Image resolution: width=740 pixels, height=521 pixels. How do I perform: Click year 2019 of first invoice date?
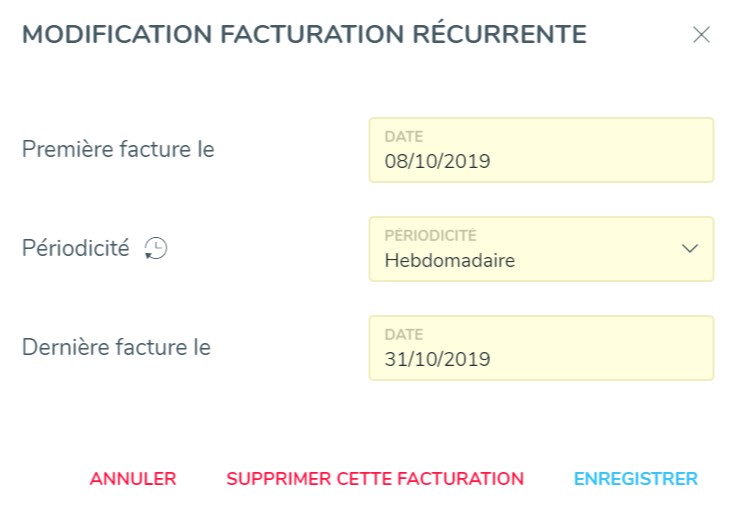(x=467, y=161)
